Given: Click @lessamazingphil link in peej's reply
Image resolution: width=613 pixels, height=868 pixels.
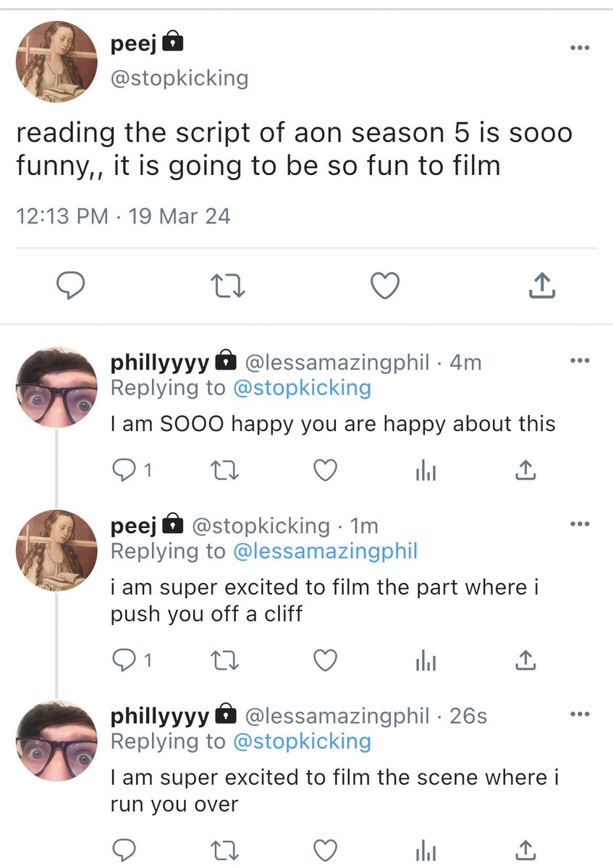Looking at the screenshot, I should [x=325, y=551].
